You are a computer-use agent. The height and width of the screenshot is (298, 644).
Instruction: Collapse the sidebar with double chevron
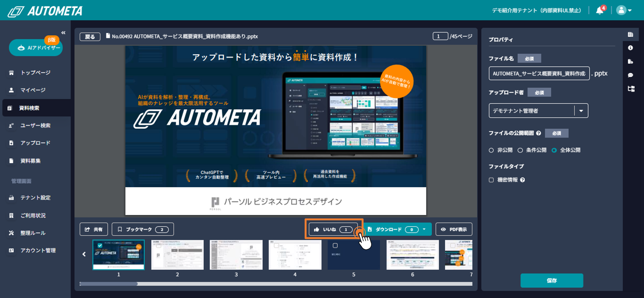click(63, 33)
